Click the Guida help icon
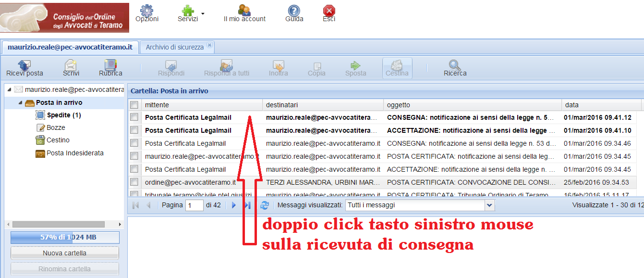644x278 pixels. pos(294,11)
